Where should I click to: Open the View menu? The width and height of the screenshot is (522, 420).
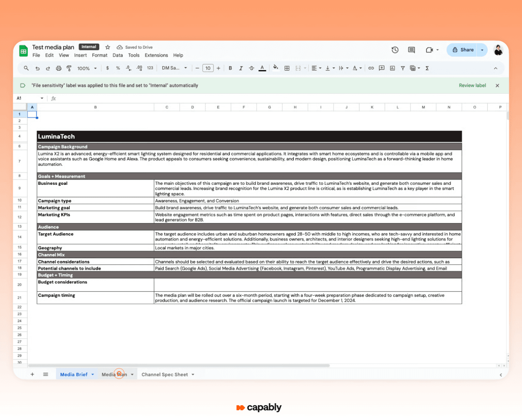tap(64, 55)
